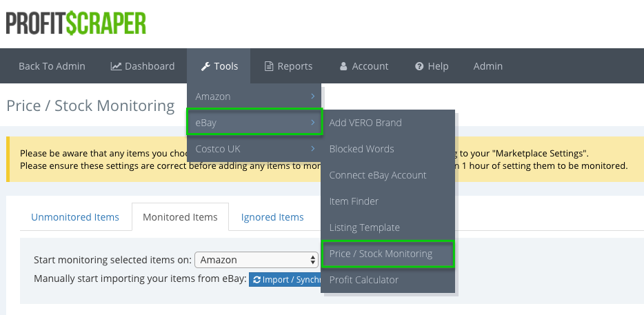Click the Price / Stock Monitoring page heading
The image size is (644, 315).
click(91, 105)
